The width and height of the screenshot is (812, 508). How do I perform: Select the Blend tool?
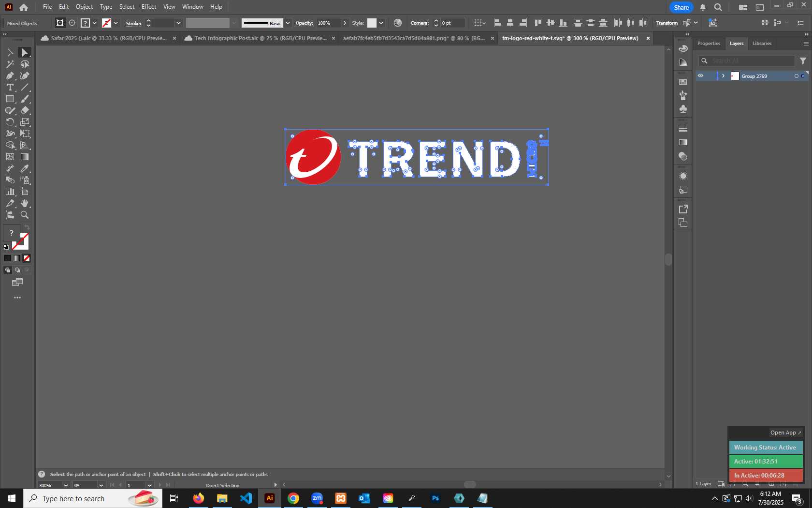[10, 180]
